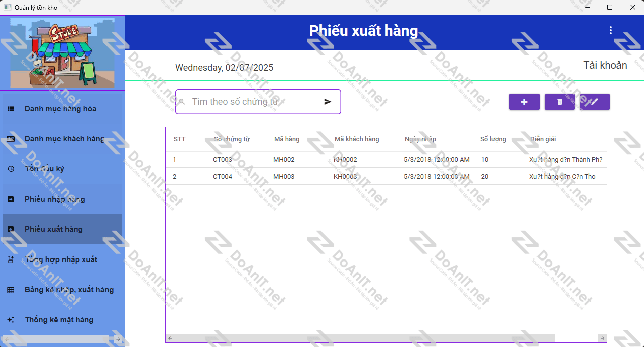Click the delete trash can button

560,102
